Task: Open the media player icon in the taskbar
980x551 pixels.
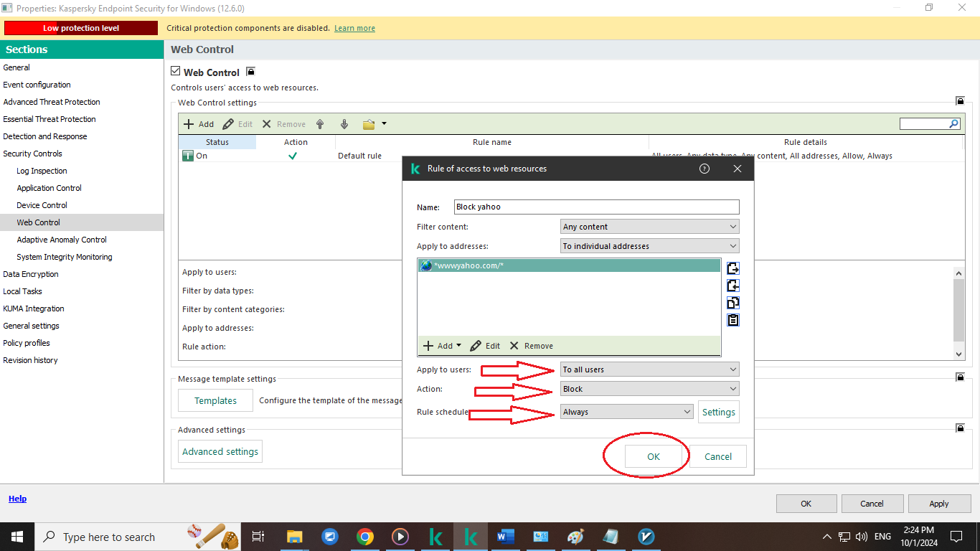Action: click(x=400, y=537)
